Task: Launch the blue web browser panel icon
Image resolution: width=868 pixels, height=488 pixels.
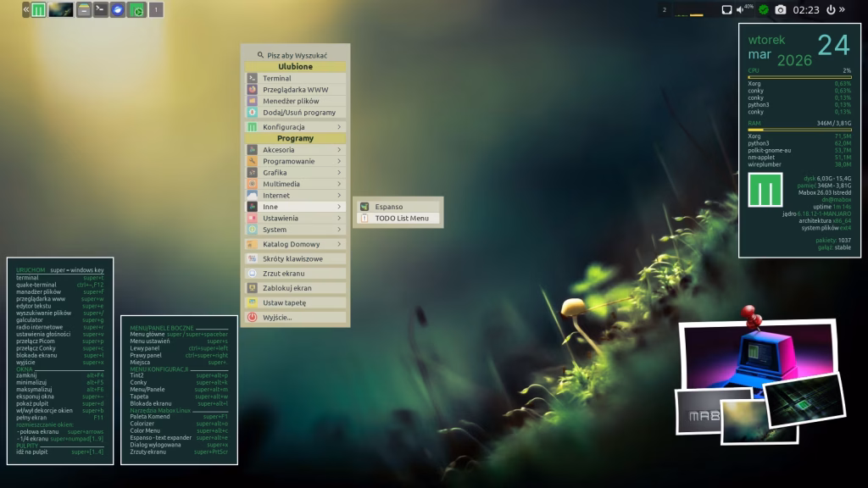Action: [x=118, y=10]
